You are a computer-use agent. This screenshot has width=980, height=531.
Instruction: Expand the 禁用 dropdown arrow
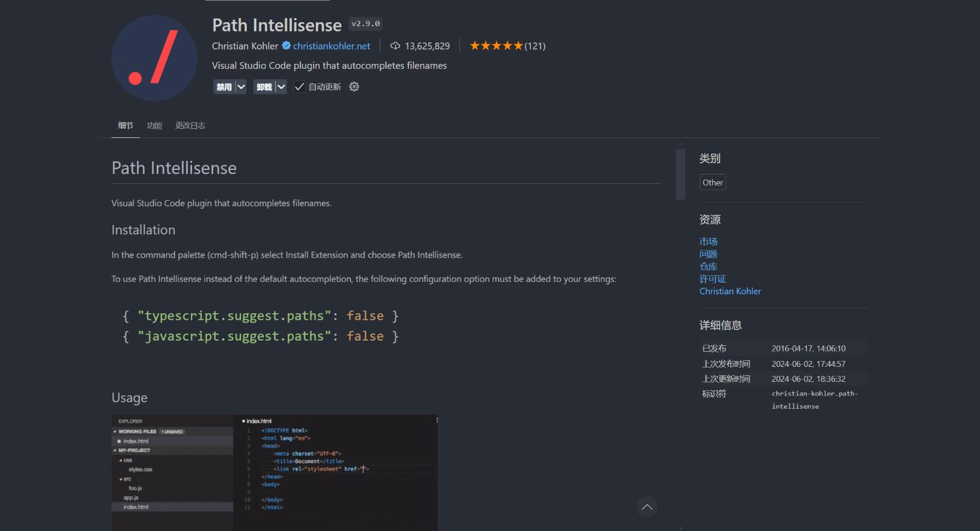click(x=241, y=86)
